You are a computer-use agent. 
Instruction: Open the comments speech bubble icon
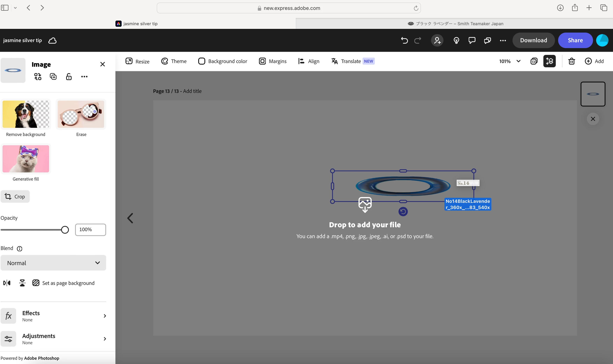click(x=472, y=40)
